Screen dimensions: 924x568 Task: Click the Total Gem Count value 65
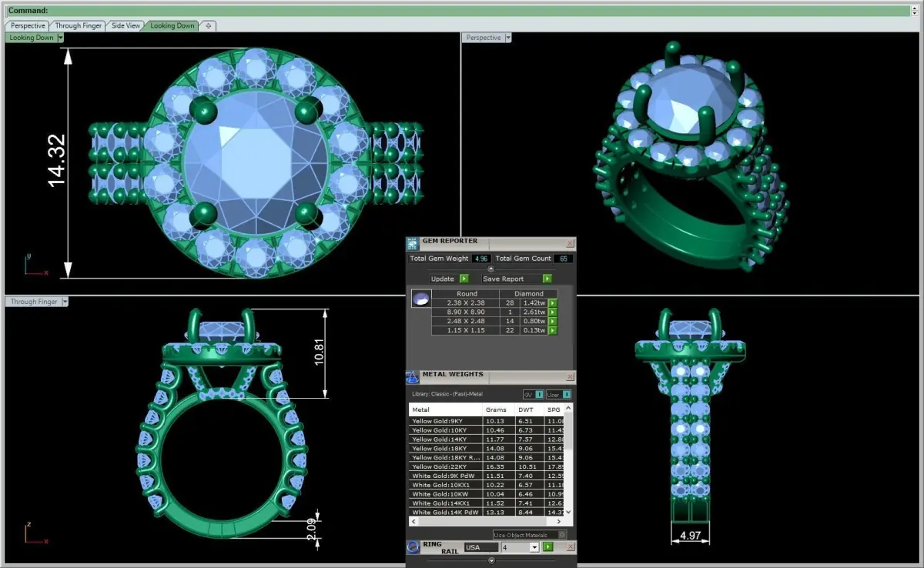[564, 259]
